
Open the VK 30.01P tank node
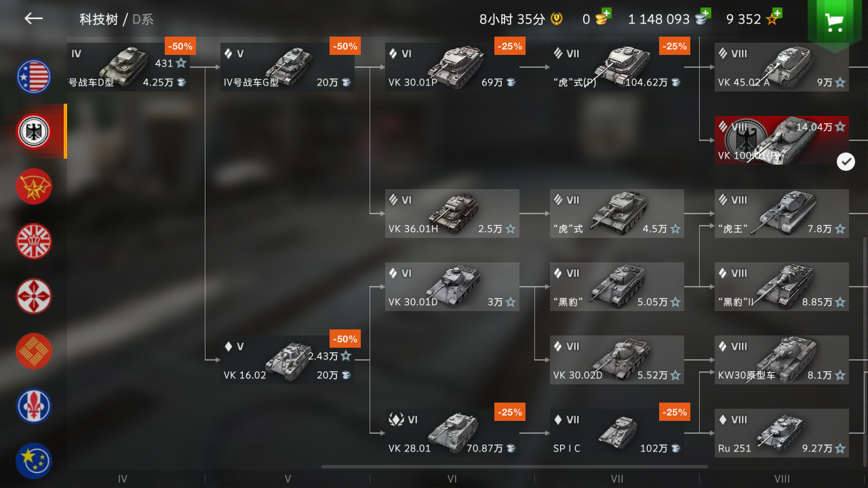[x=452, y=67]
